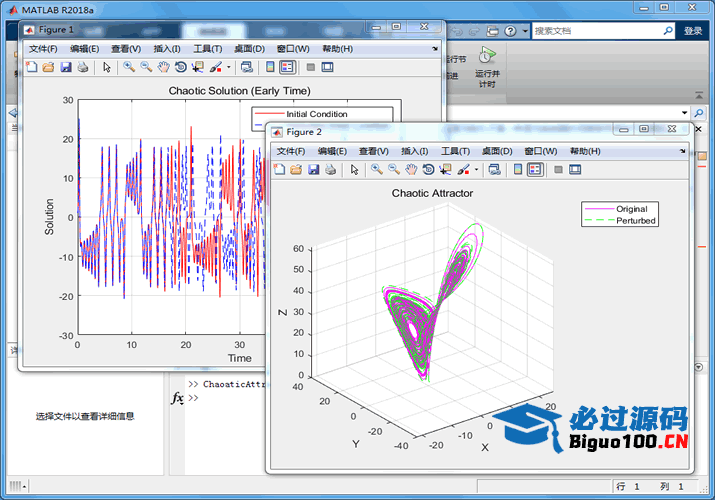Click the Perturbed entry in Figure 2 legend

click(636, 220)
